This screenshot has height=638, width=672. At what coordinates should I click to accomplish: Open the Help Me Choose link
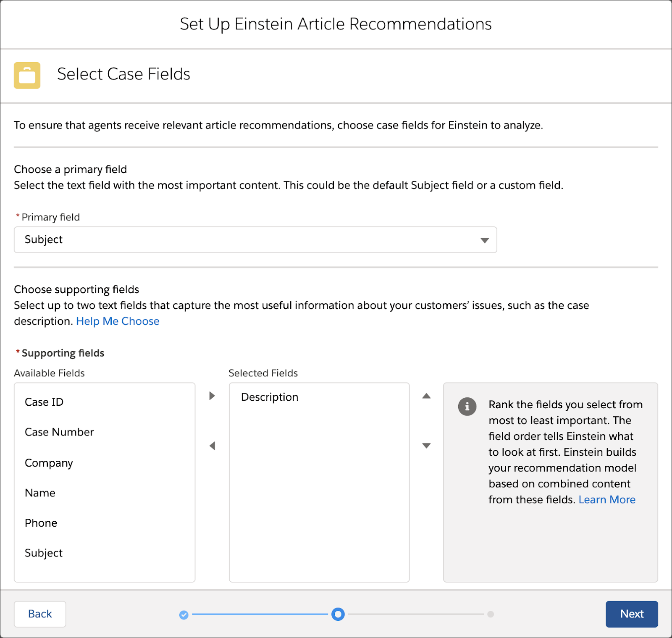pos(118,321)
